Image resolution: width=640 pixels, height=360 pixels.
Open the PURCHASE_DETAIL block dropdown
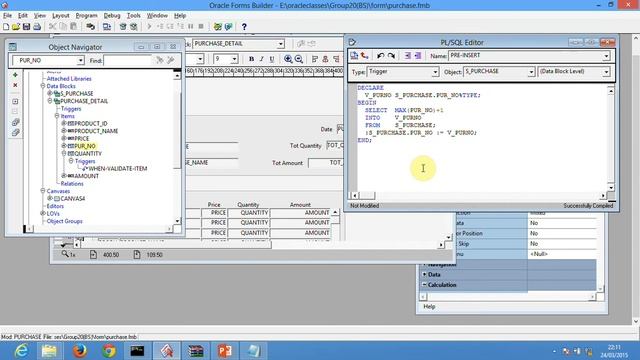[x=281, y=44]
